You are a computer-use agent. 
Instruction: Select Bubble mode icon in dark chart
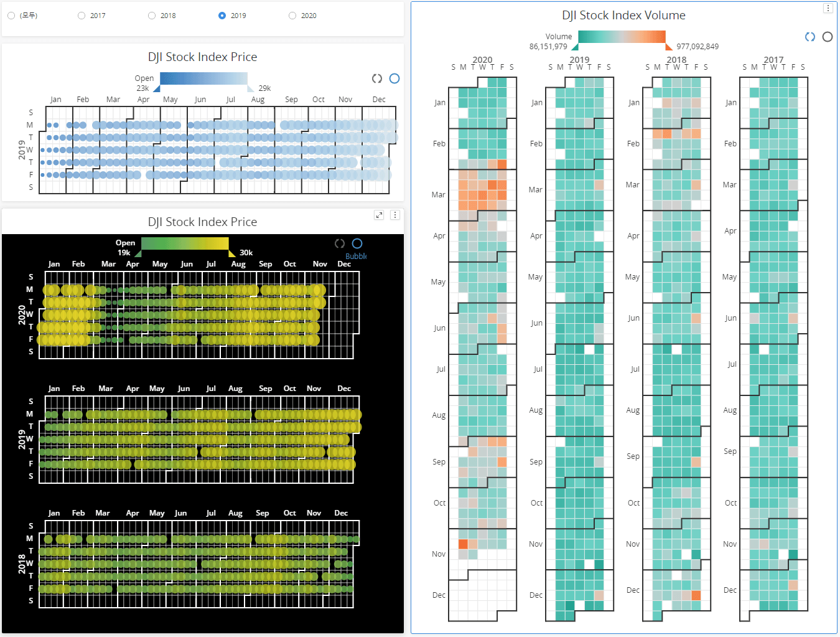pyautogui.click(x=357, y=243)
